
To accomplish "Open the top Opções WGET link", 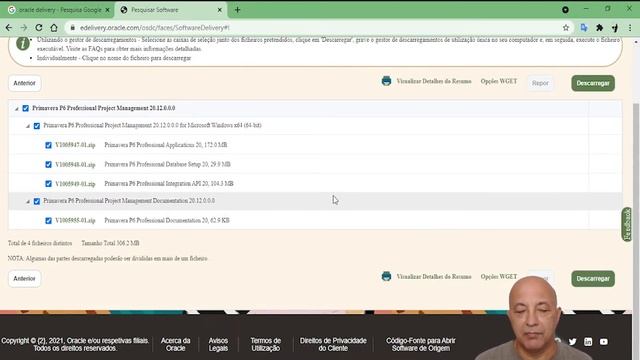I will pyautogui.click(x=499, y=81).
